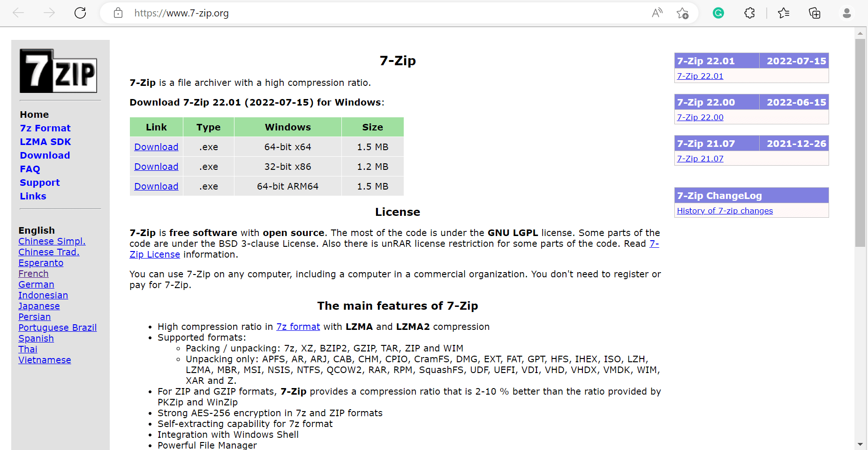868x450 pixels.
Task: Click the 'Windows' column header
Action: (x=287, y=127)
